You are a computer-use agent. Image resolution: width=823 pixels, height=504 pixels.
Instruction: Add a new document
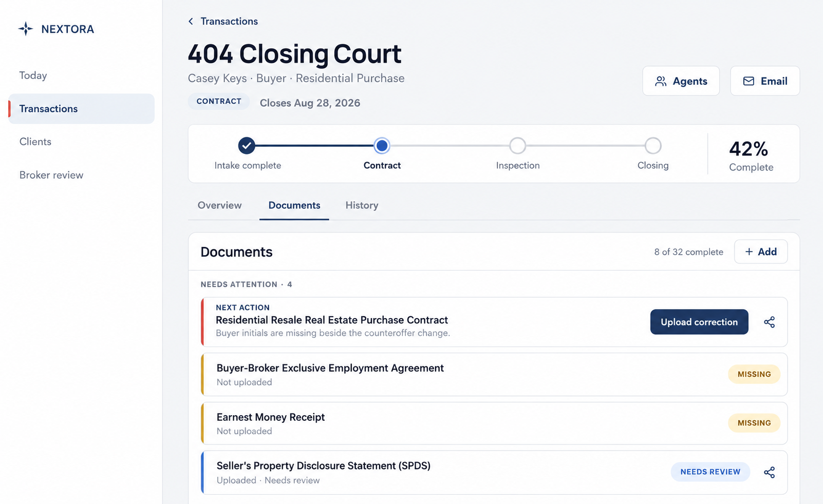[761, 251]
